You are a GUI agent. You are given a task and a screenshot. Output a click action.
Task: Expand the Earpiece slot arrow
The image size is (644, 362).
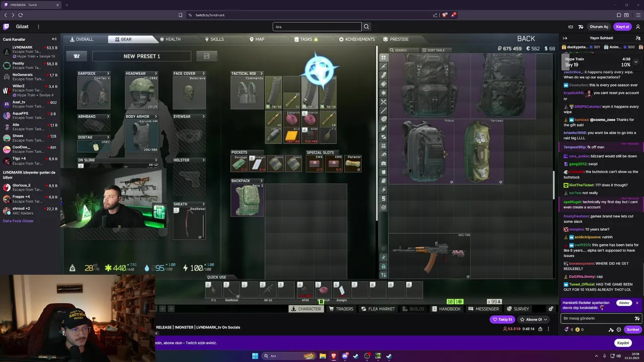108,73
